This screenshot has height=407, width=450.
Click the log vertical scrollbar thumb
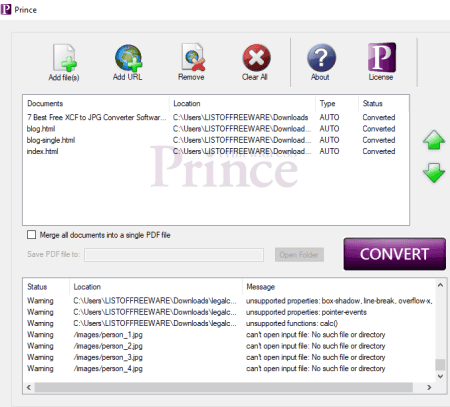[x=440, y=365]
